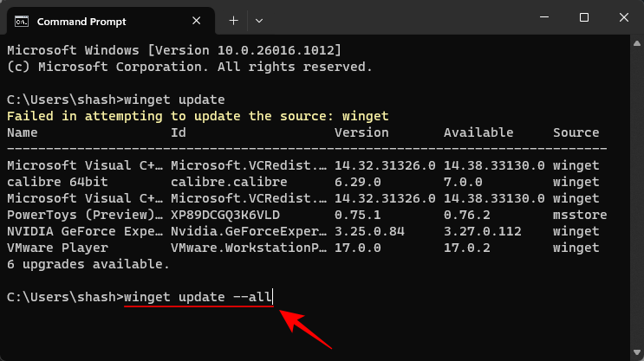Click the 'Source' column header text
The height and width of the screenshot is (361, 644).
click(x=576, y=132)
